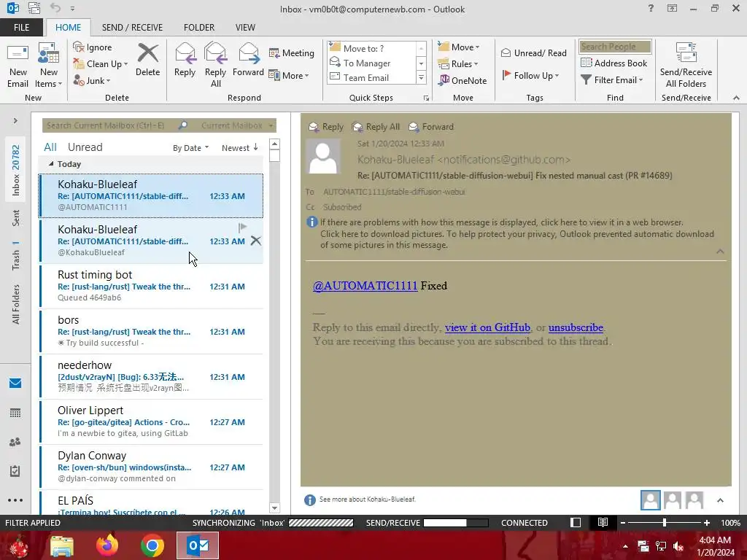This screenshot has width=747, height=560.
Task: Send message to OneNote
Action: [x=462, y=80]
